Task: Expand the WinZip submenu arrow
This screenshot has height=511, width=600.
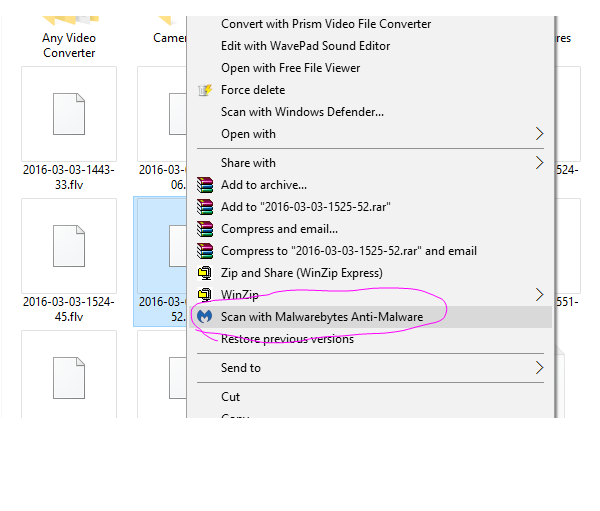Action: pyautogui.click(x=540, y=295)
